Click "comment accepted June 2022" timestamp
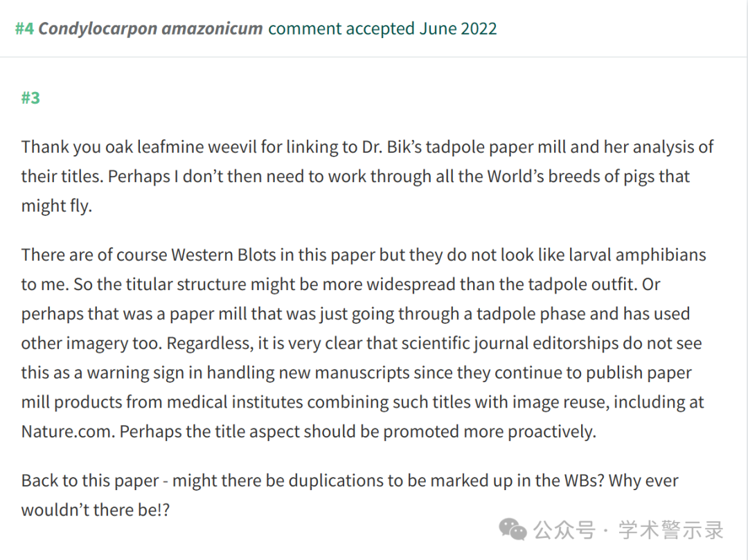Viewport: 748px width, 560px height. coord(382,28)
